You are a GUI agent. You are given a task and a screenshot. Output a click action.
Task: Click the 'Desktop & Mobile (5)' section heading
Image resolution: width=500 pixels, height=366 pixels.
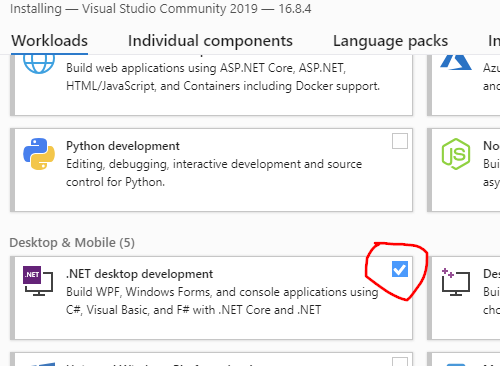[72, 243]
